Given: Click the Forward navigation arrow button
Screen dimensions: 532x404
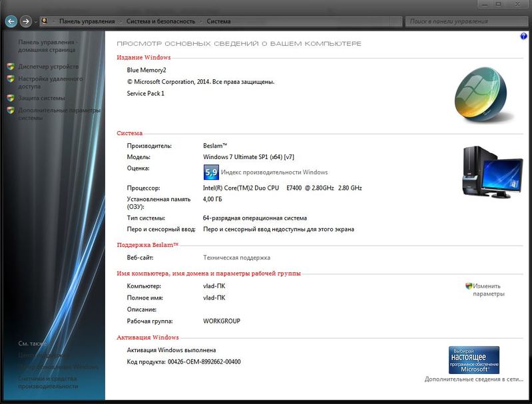Looking at the screenshot, I should pos(25,21).
